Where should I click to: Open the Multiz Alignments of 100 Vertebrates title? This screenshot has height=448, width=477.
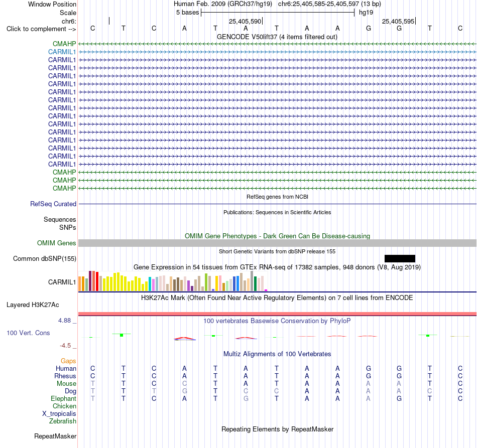click(x=277, y=354)
